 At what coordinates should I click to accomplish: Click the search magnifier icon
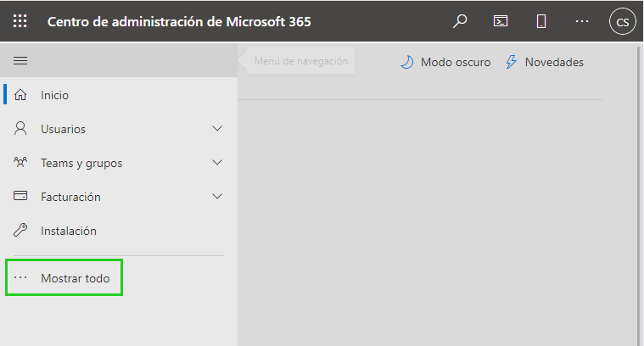coord(460,21)
